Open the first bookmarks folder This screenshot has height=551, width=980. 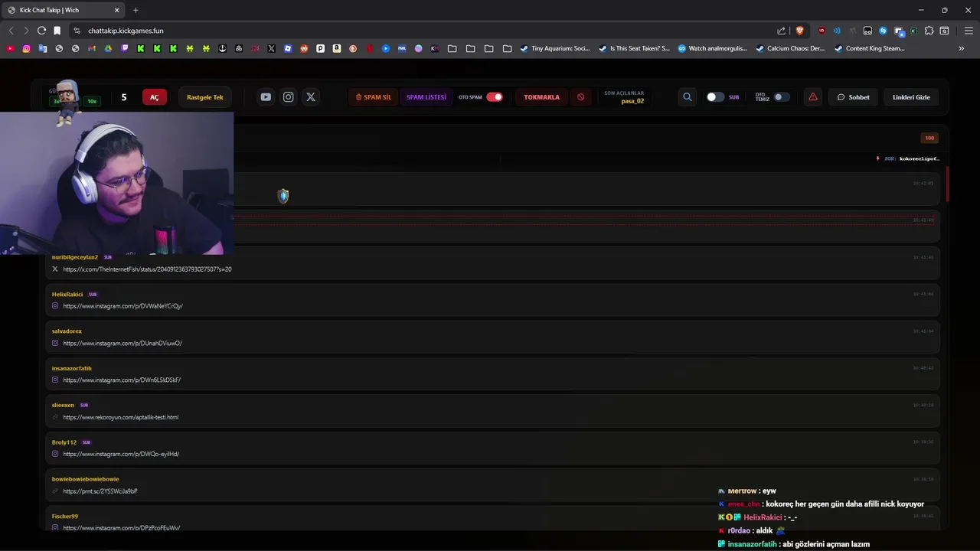coord(452,48)
